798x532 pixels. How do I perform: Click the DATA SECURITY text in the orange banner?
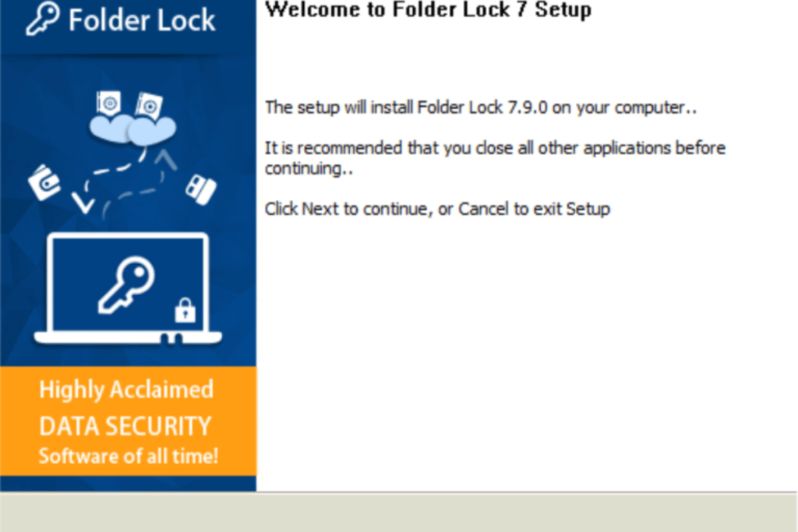(x=125, y=426)
